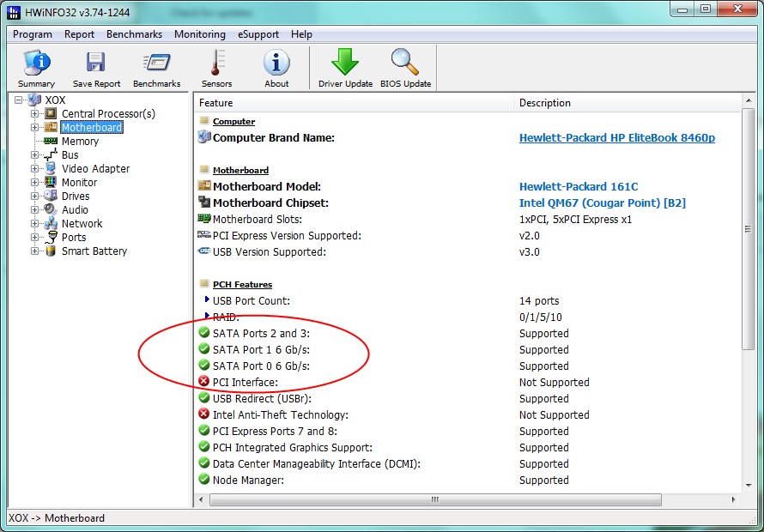Click red X icon beside PCI Interface

coord(204,382)
